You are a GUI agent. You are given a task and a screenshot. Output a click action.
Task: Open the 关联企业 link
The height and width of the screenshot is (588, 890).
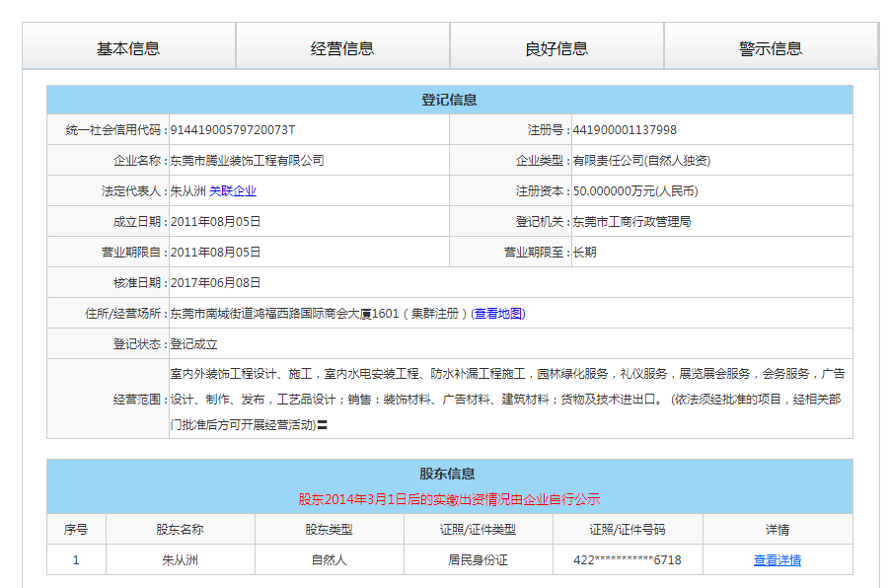tap(233, 191)
